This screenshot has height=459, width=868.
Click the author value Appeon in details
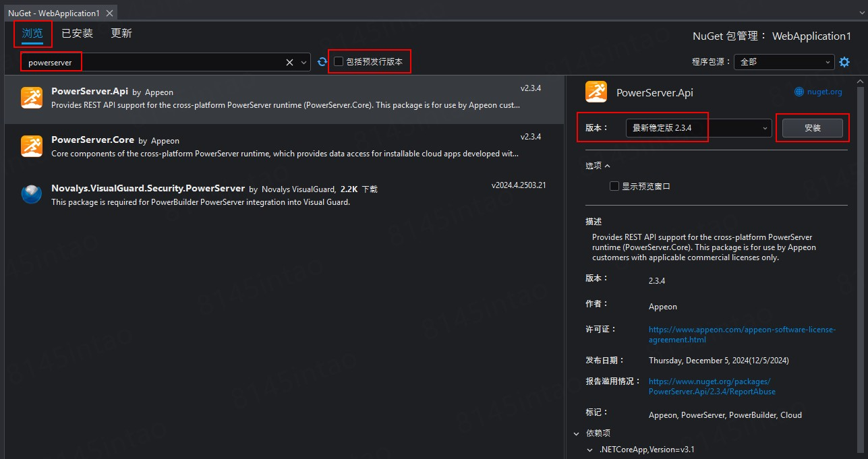tap(663, 307)
